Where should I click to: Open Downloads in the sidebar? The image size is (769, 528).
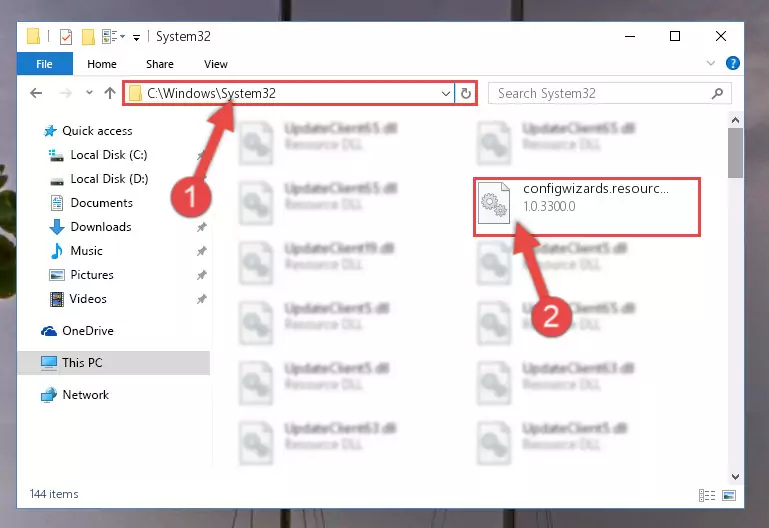pyautogui.click(x=101, y=227)
